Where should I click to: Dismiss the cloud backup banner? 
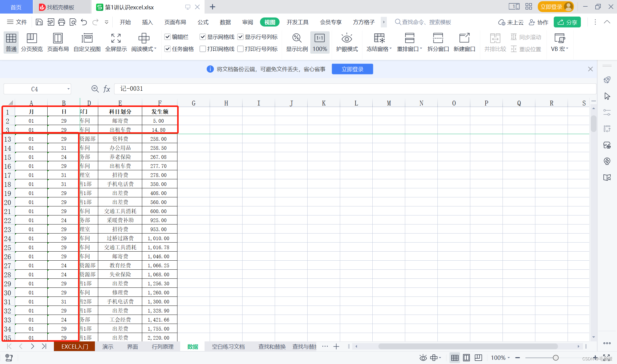(x=590, y=69)
